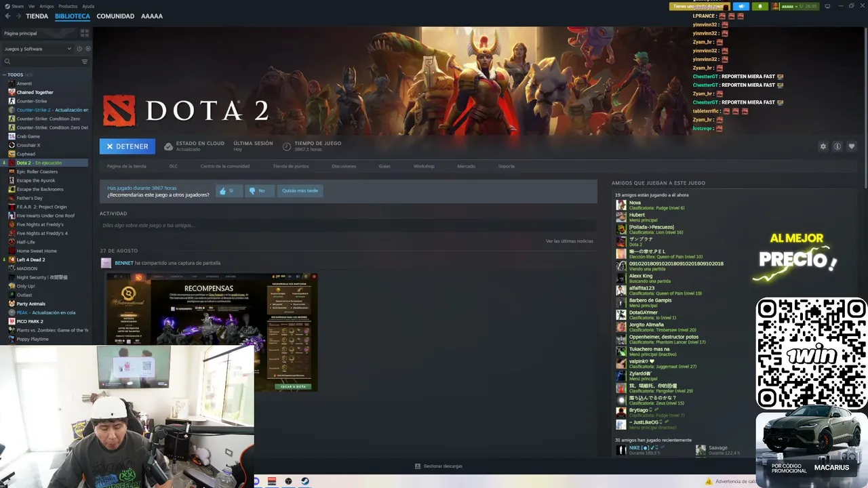Open Tienda de puntos link
The width and height of the screenshot is (868, 488).
click(x=291, y=166)
